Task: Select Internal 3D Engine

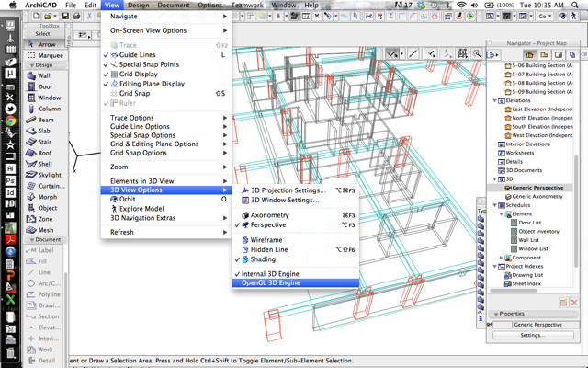Action: pos(296,274)
